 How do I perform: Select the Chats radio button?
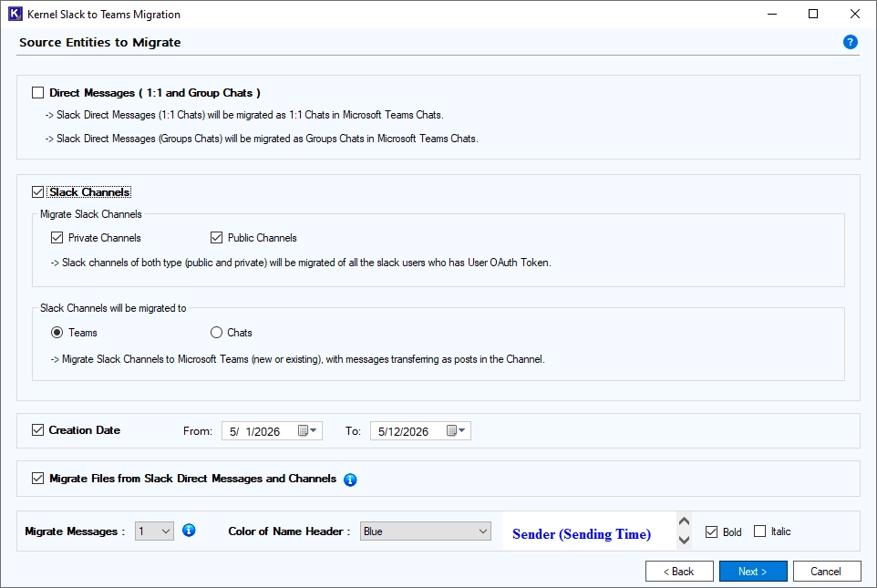point(216,333)
